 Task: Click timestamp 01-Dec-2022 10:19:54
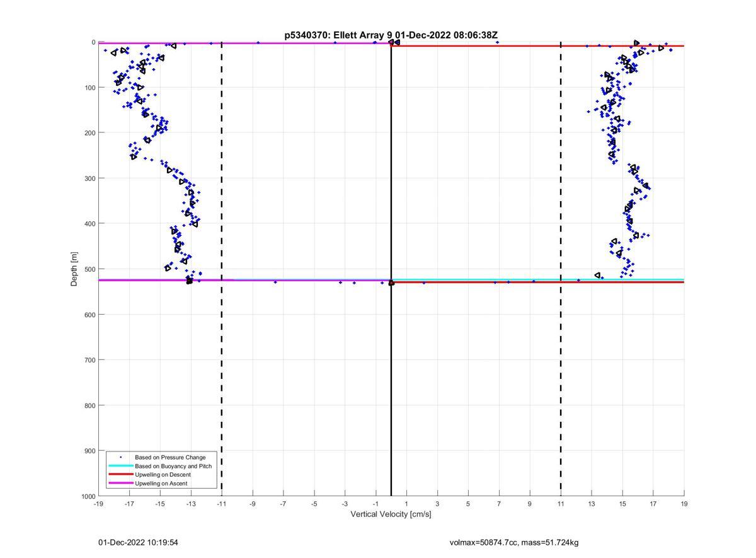coord(138,542)
